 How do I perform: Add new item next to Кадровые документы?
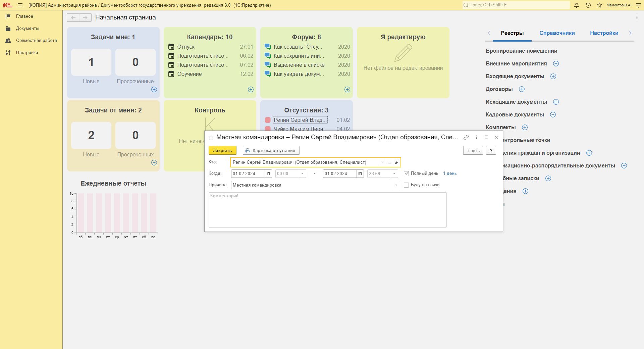(553, 114)
